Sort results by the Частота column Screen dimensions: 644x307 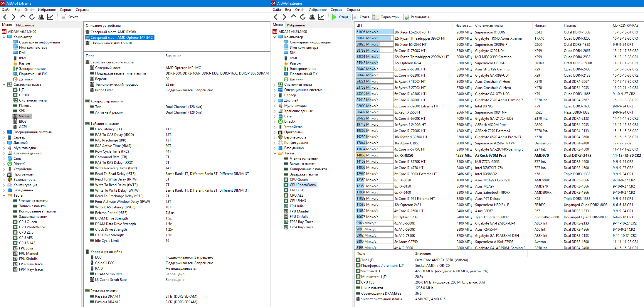pyautogui.click(x=463, y=26)
